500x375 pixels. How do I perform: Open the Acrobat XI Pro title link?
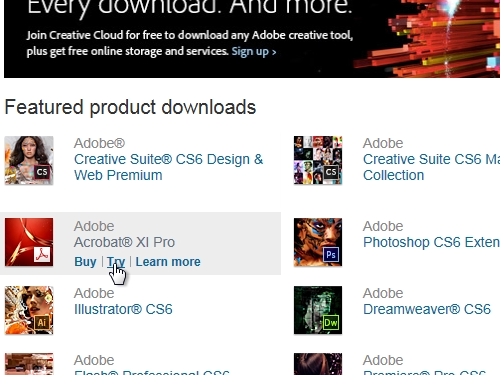click(124, 242)
